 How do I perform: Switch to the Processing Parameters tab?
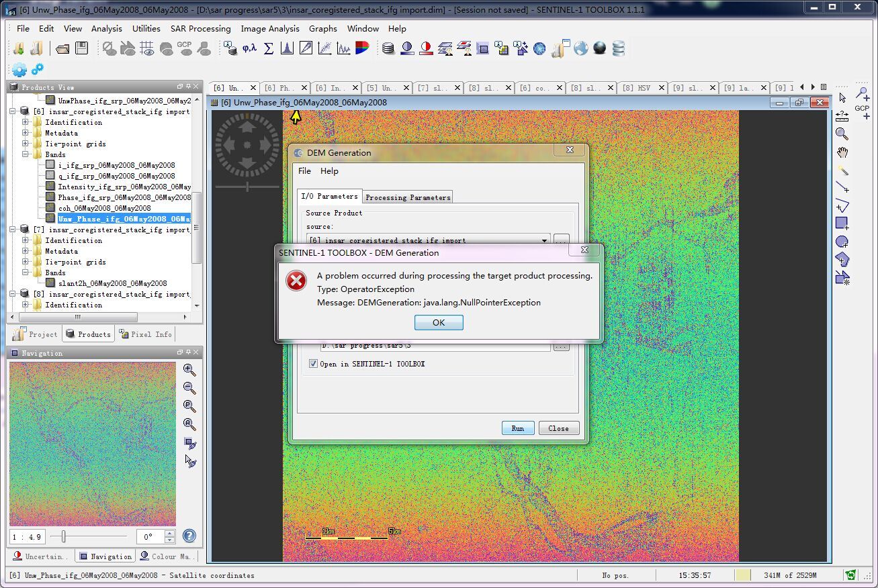tap(408, 197)
